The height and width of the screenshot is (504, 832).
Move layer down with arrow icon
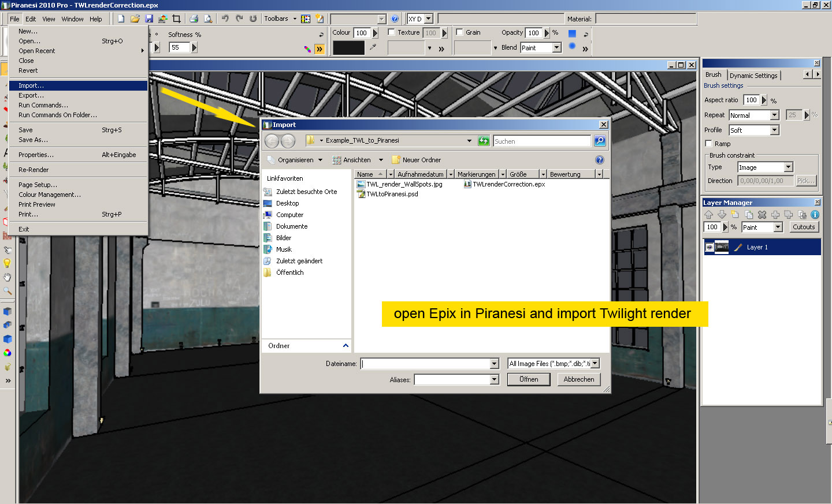pyautogui.click(x=722, y=214)
